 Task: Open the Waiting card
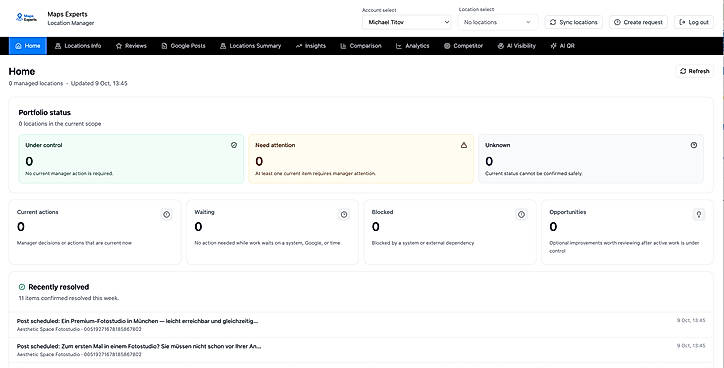tap(272, 232)
